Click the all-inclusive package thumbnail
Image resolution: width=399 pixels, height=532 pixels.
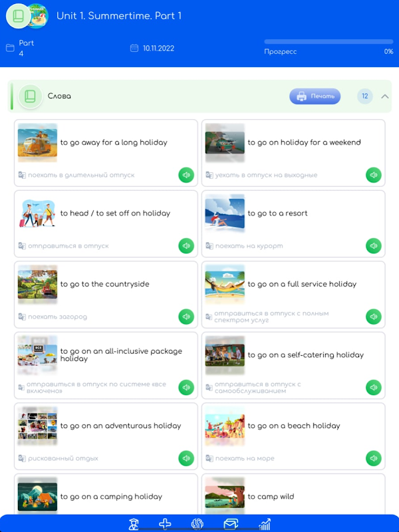[x=37, y=355]
